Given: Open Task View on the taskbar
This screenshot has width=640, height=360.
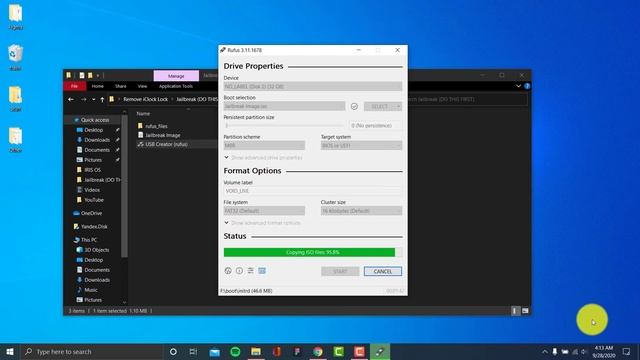Looking at the screenshot, I should click(x=193, y=351).
